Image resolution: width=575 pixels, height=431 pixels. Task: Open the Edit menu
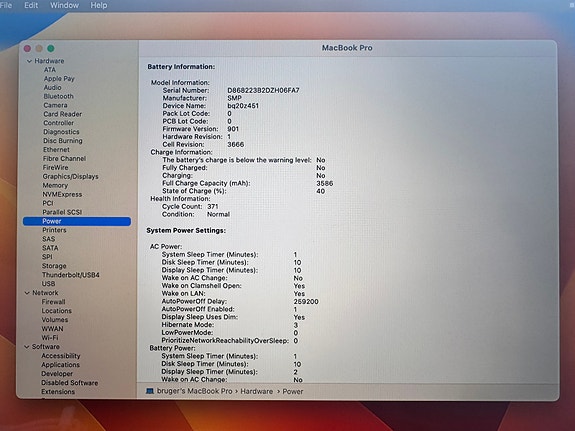click(31, 5)
